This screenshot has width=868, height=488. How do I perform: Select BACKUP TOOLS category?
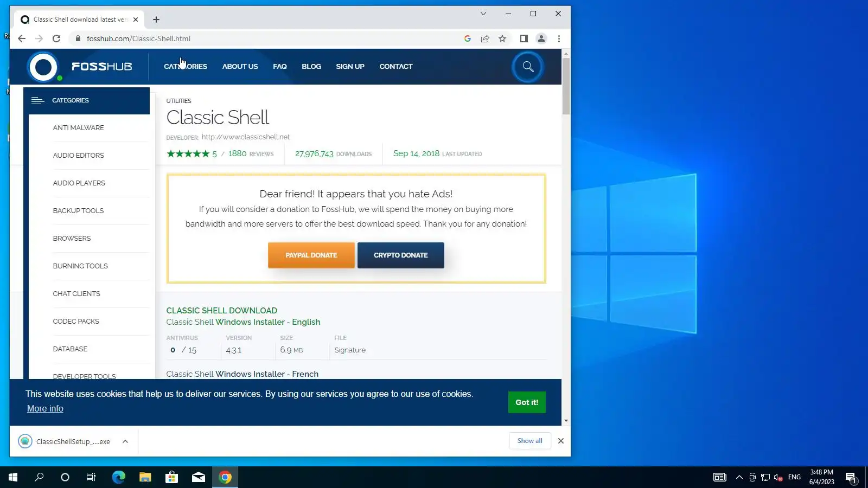(78, 211)
